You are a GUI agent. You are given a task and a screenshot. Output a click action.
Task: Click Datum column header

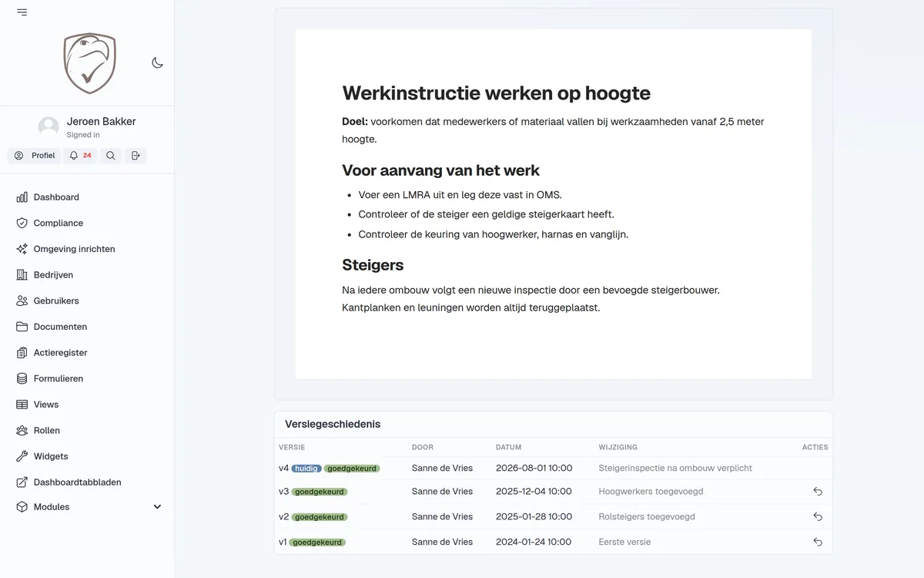pyautogui.click(x=509, y=447)
